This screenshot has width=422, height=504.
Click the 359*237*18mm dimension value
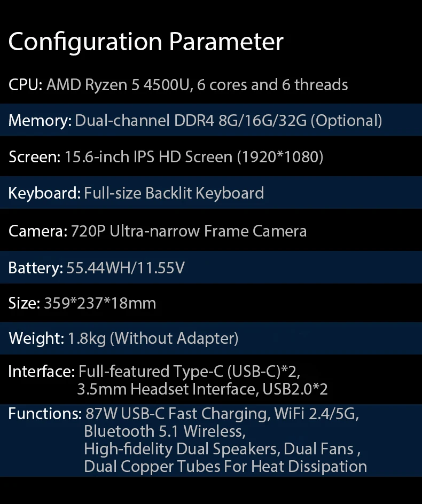pos(100,303)
